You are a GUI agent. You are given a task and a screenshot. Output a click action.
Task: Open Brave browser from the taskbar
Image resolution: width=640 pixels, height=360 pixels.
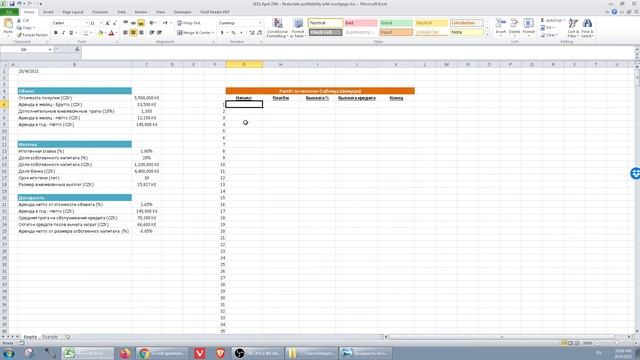(220, 353)
